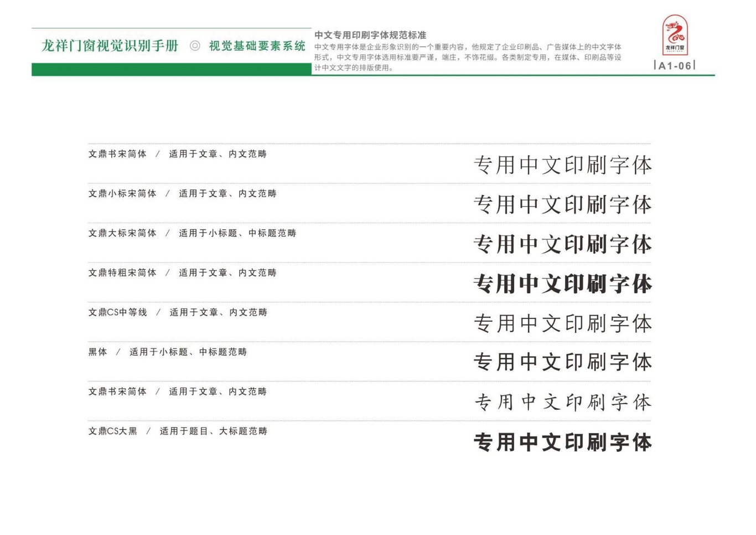Click 适用于题目、大标题范畴 usage note
756x535 pixels.
coord(214,431)
